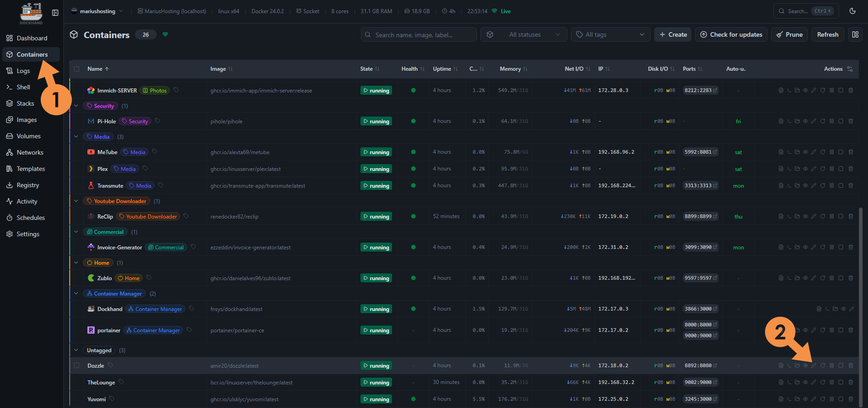Click the Create button
The height and width of the screenshot is (408, 868).
(673, 34)
